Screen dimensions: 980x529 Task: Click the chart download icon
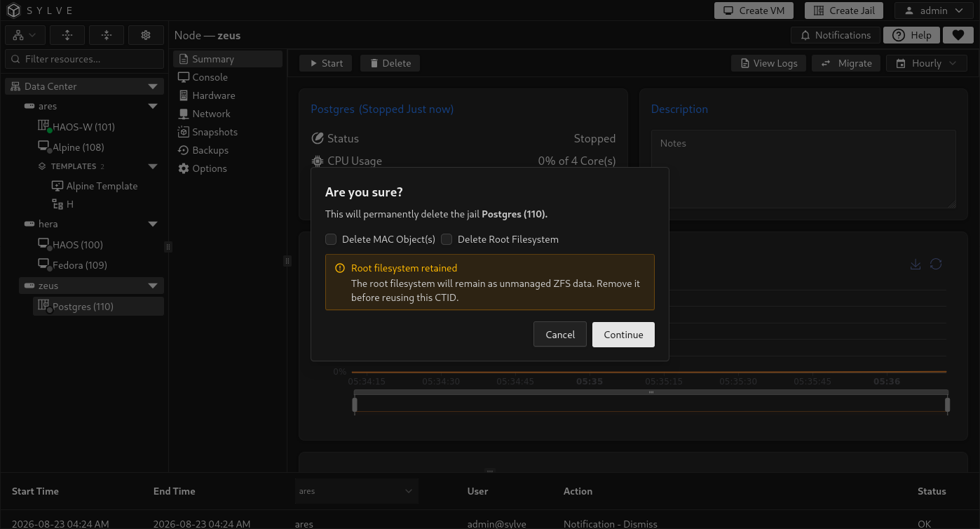[x=915, y=264]
